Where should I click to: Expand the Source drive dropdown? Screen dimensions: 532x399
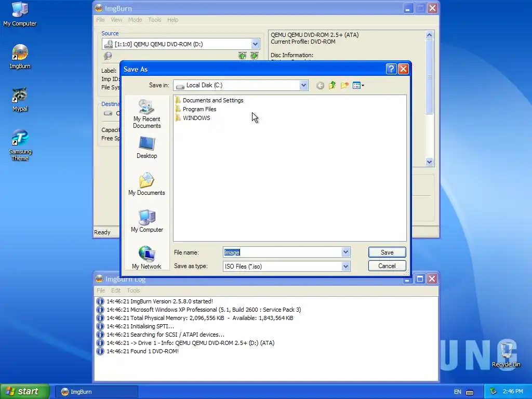[x=255, y=44]
